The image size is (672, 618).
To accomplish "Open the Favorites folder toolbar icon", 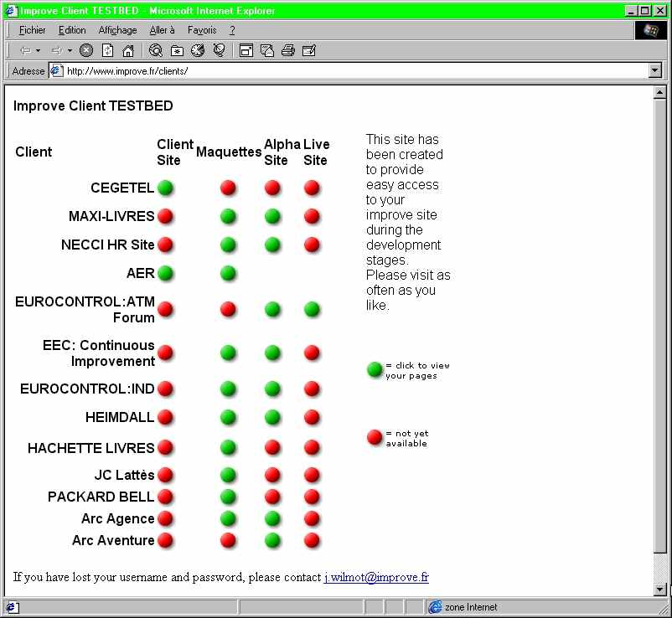I will pos(177,51).
